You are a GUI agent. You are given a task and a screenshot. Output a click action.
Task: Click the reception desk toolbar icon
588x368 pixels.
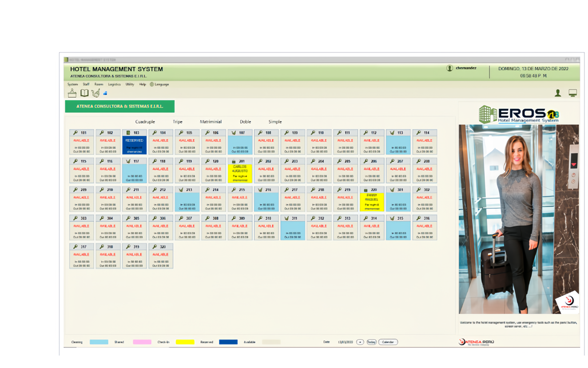[72, 93]
